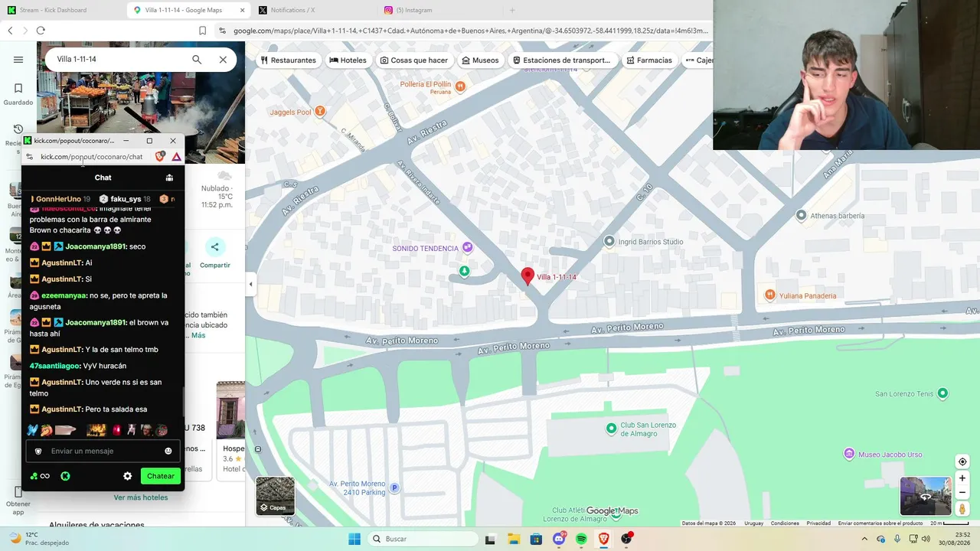Open the emoji picker in Kick chat
The width and height of the screenshot is (980, 551).
pyautogui.click(x=168, y=451)
